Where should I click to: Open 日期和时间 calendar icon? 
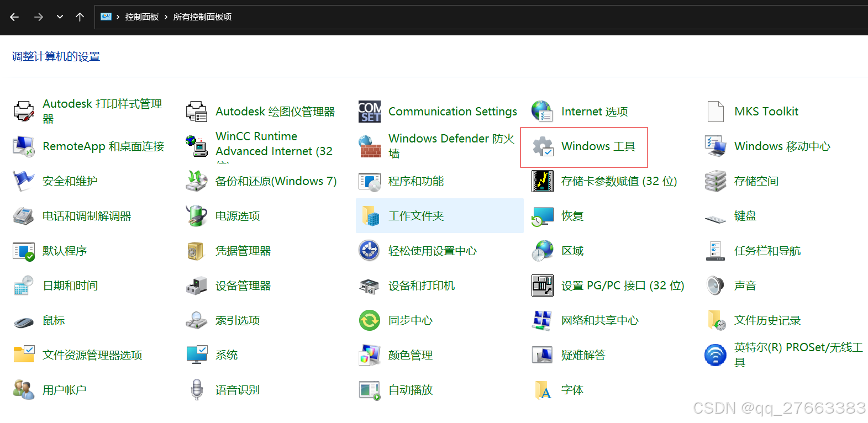point(24,285)
